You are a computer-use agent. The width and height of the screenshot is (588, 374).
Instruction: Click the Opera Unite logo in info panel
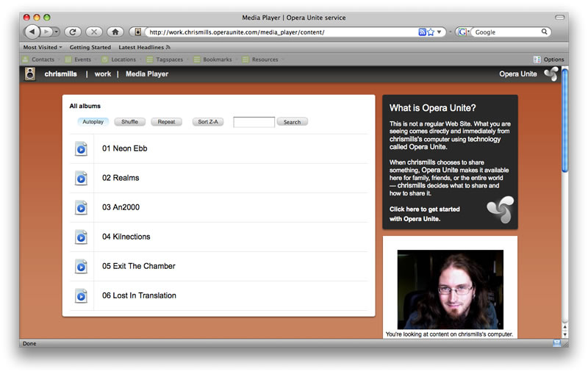[x=501, y=210]
